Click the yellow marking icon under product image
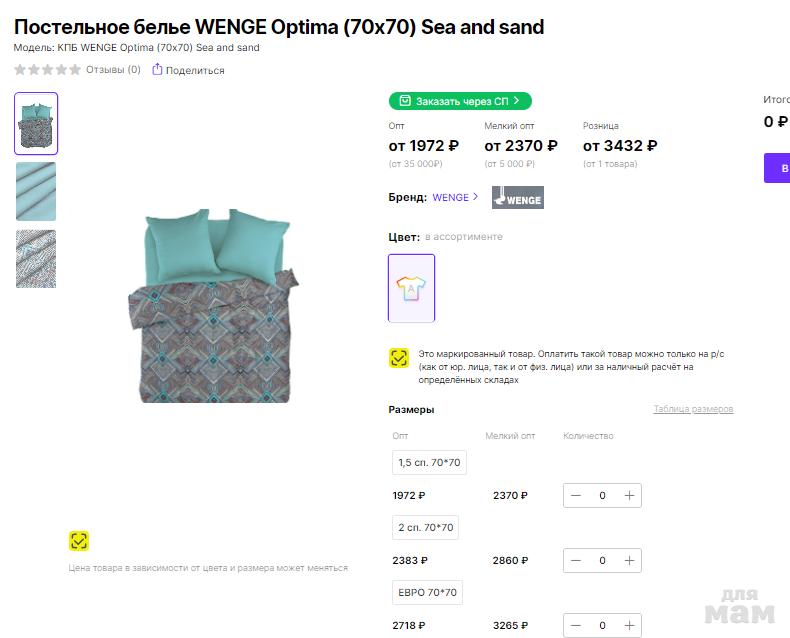Image resolution: width=790 pixels, height=638 pixels. pyautogui.click(x=79, y=541)
